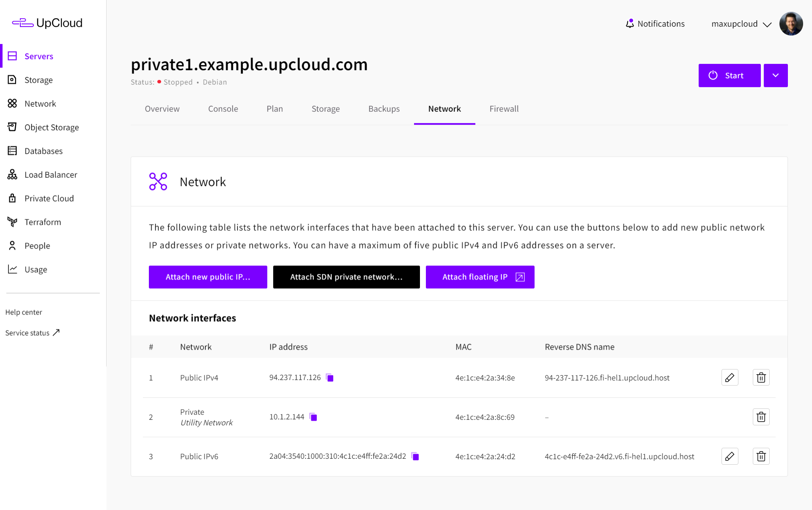Click MAC address 4e:1c:e4:2a:24:d2

pos(485,456)
